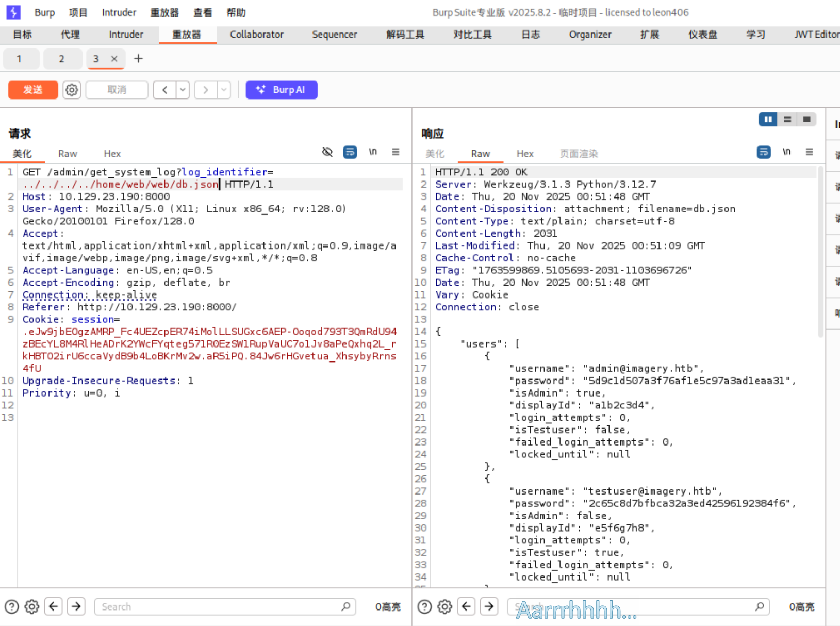The height and width of the screenshot is (626, 840).
Task: Toggle line wrap icon in response panel
Action: point(764,152)
